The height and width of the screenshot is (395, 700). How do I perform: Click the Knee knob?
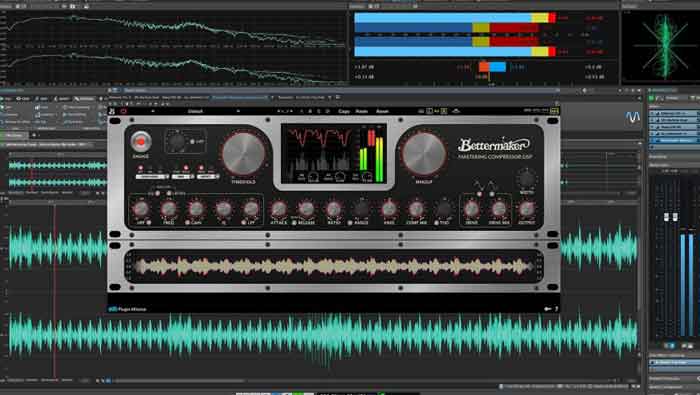click(389, 209)
